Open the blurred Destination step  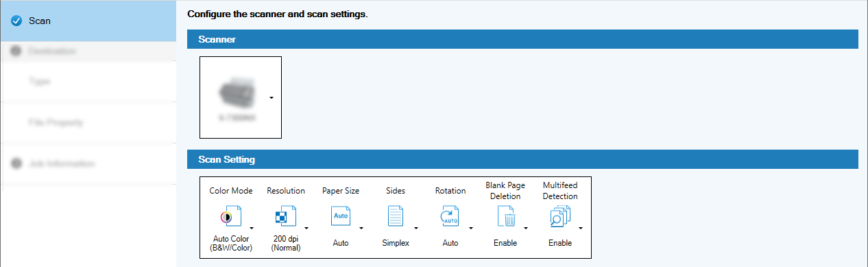[88, 51]
